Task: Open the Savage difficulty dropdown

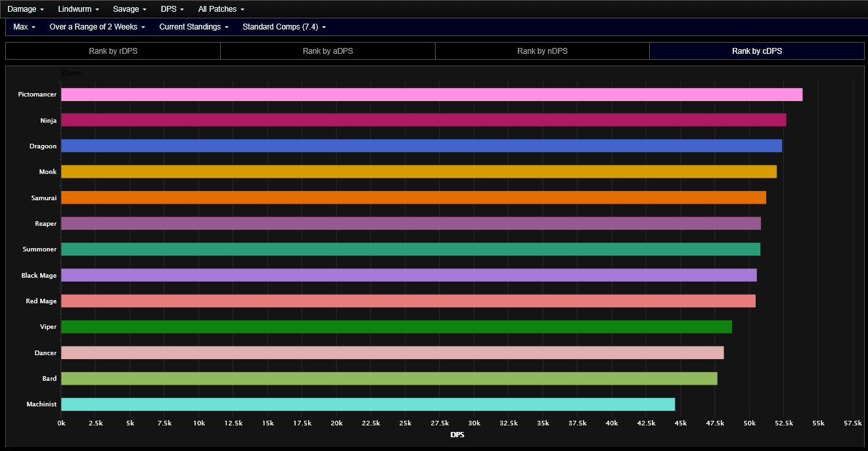Action: pos(129,9)
